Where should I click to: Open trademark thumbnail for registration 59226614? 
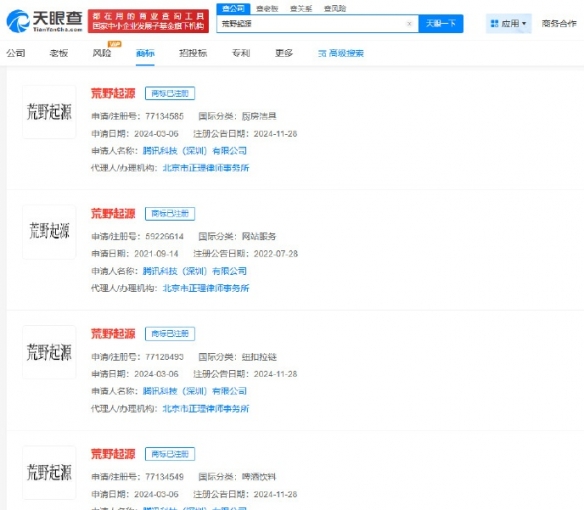(49, 232)
